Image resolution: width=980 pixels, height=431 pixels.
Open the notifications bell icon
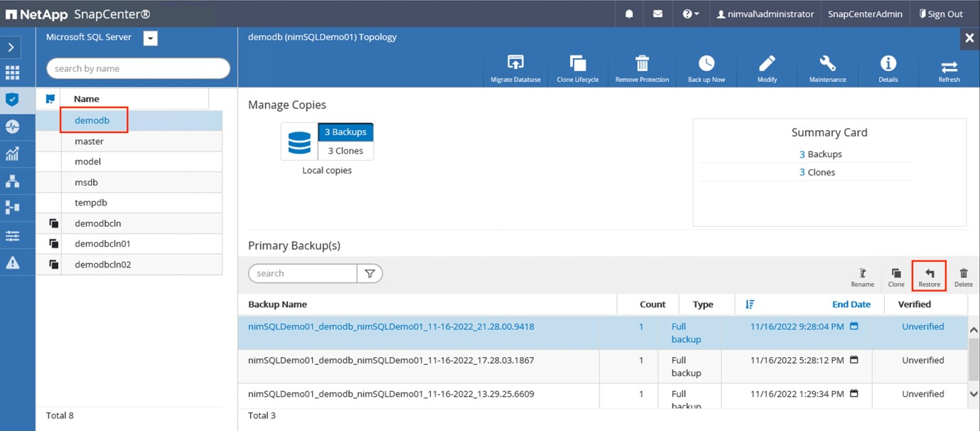coord(629,14)
